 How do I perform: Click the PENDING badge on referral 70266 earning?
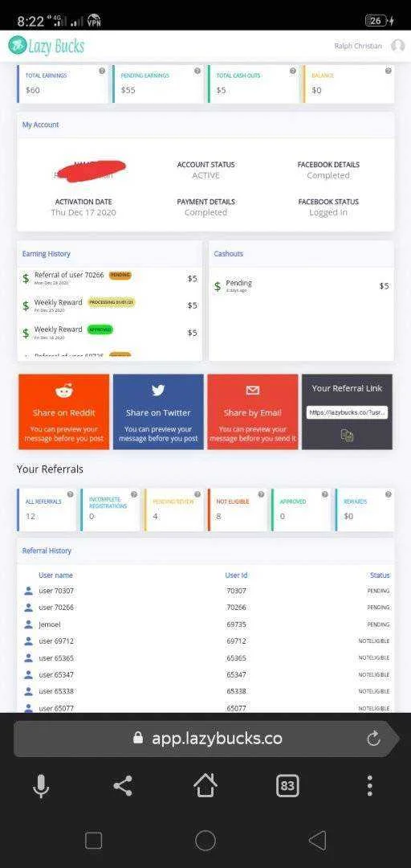pyautogui.click(x=120, y=275)
